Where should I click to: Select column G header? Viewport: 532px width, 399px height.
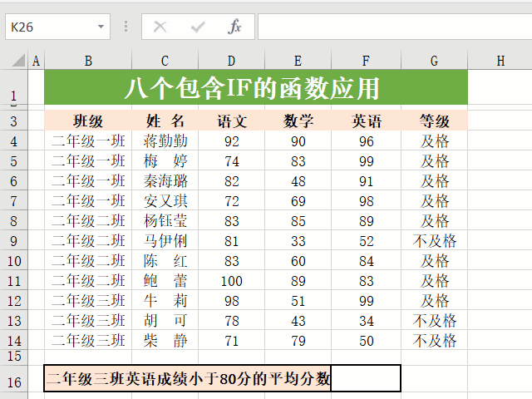[434, 61]
